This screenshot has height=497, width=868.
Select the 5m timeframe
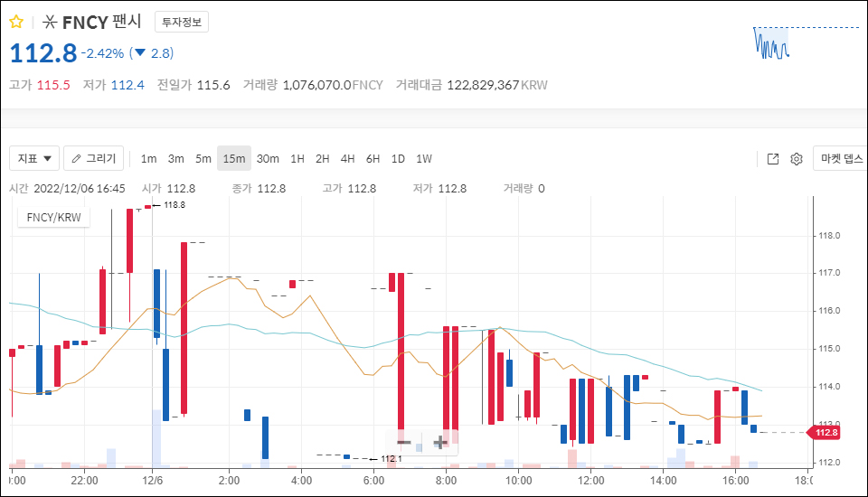pos(203,159)
